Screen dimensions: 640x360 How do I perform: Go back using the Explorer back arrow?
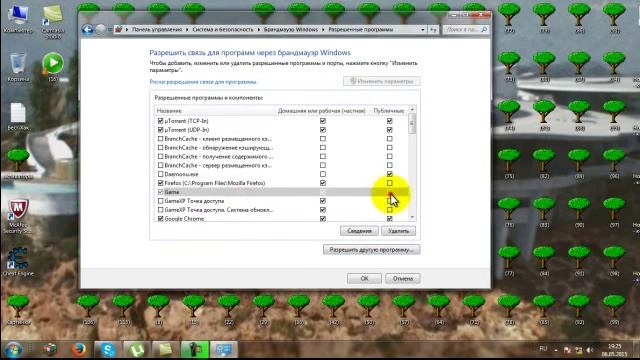coord(87,29)
